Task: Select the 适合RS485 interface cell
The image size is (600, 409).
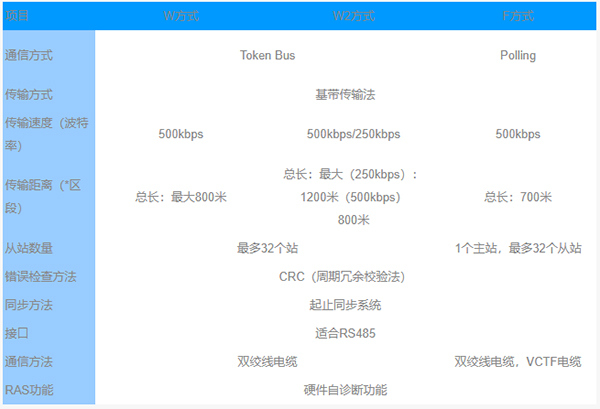Action: coord(345,333)
